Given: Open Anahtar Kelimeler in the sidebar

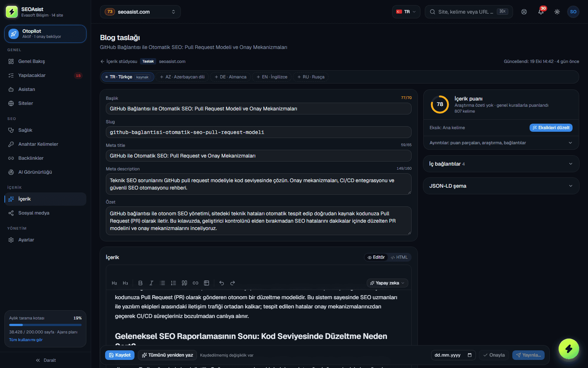Looking at the screenshot, I should click(45, 144).
